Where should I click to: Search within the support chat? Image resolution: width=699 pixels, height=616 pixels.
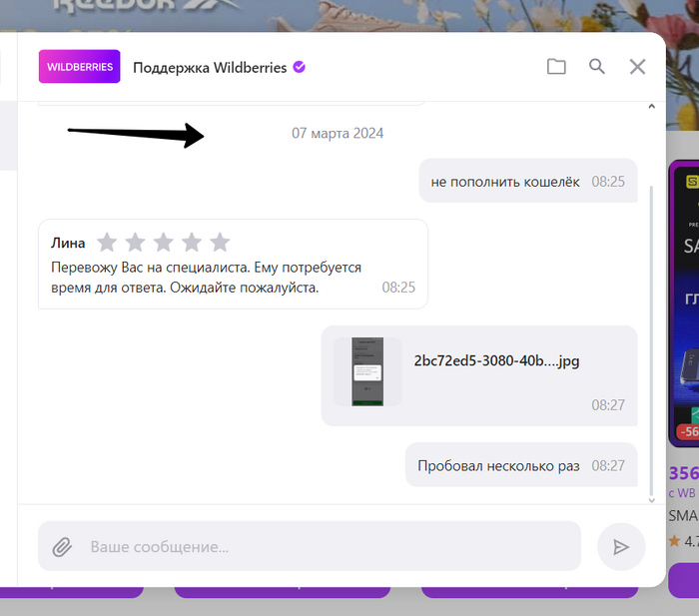[597, 67]
